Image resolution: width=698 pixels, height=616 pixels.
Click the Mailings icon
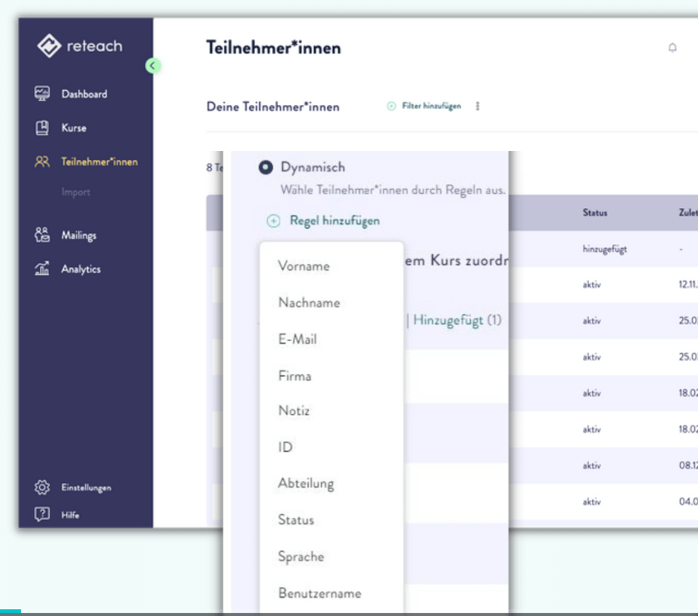pyautogui.click(x=42, y=234)
